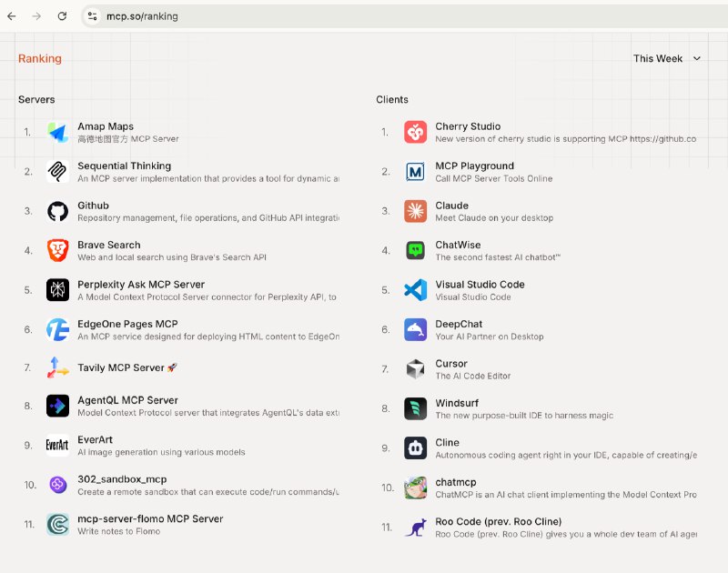Open the Cherry Studio client icon
This screenshot has width=728, height=573.
pyautogui.click(x=415, y=132)
